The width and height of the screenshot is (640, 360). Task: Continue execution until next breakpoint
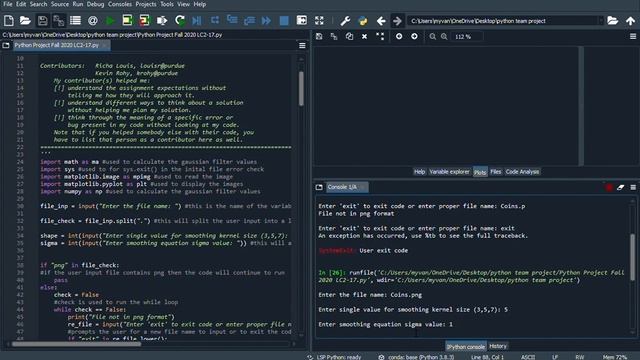click(266, 20)
